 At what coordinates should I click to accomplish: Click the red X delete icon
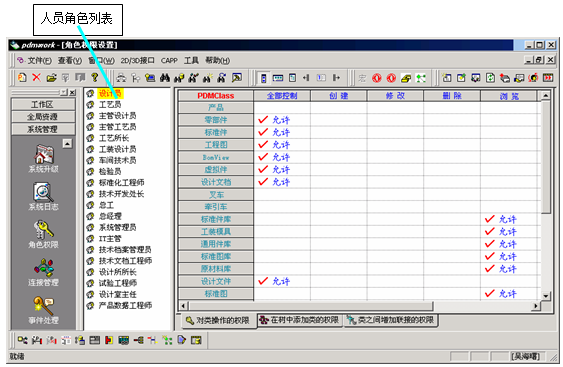tap(37, 77)
